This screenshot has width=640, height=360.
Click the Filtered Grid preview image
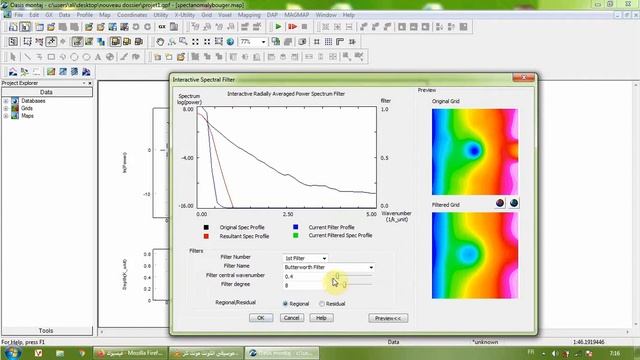tap(475, 256)
